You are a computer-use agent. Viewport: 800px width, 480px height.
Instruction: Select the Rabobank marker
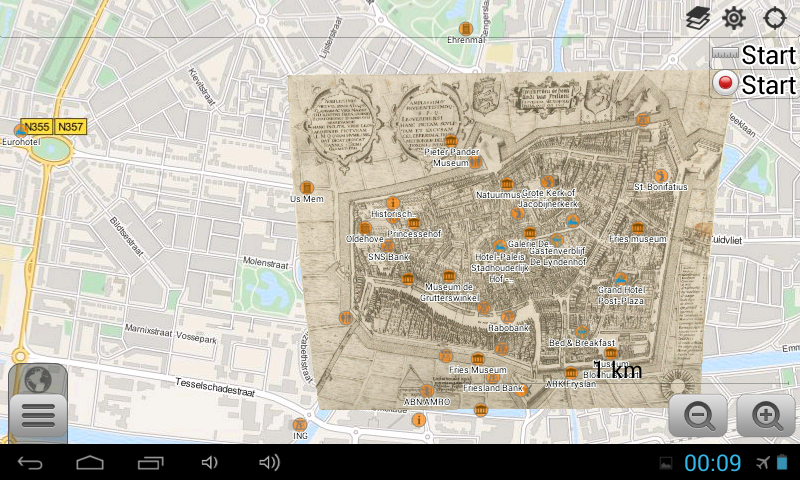pyautogui.click(x=508, y=317)
